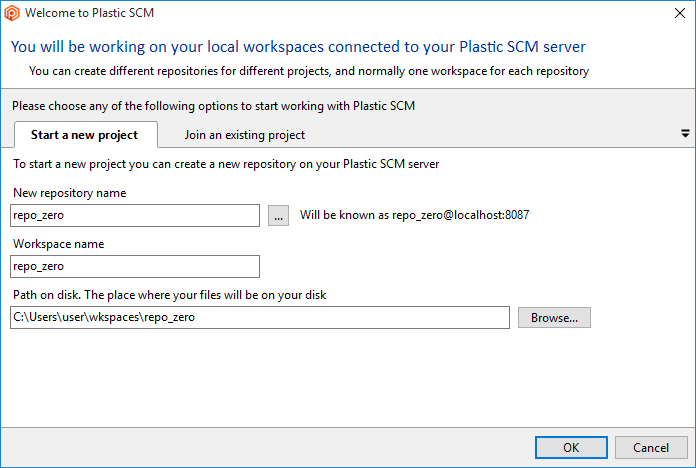Click the Path on disk text field
Image resolution: width=696 pixels, height=468 pixels.
[x=260, y=317]
